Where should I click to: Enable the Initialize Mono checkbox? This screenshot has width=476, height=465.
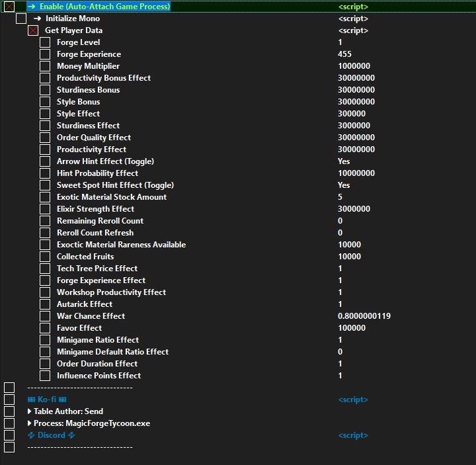[21, 19]
